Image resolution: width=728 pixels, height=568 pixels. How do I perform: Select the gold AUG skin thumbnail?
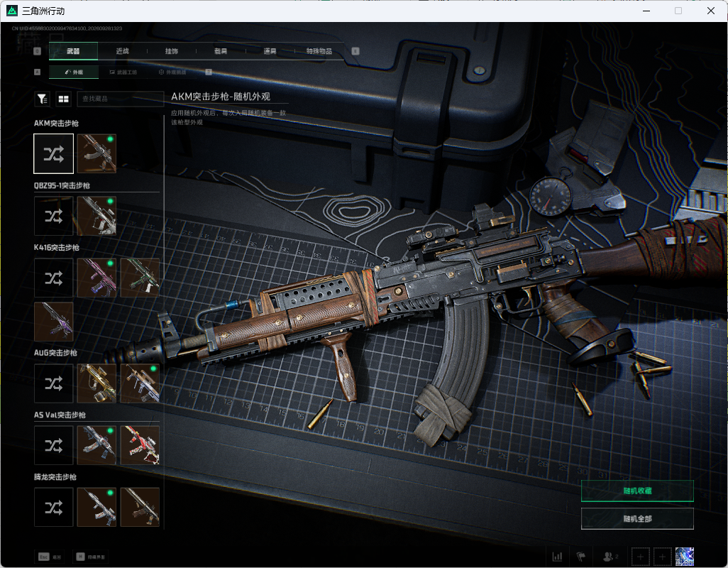(x=96, y=383)
